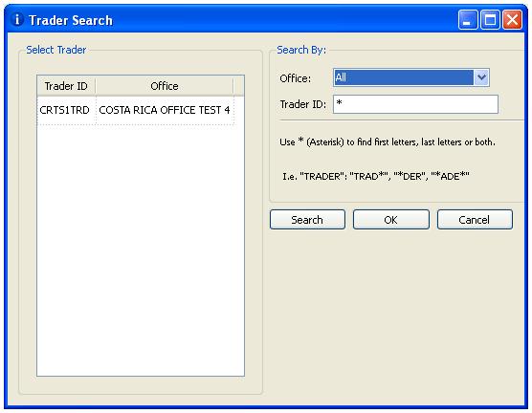The height and width of the screenshot is (413, 532).
Task: Sort by the Office column header
Action: [x=165, y=86]
